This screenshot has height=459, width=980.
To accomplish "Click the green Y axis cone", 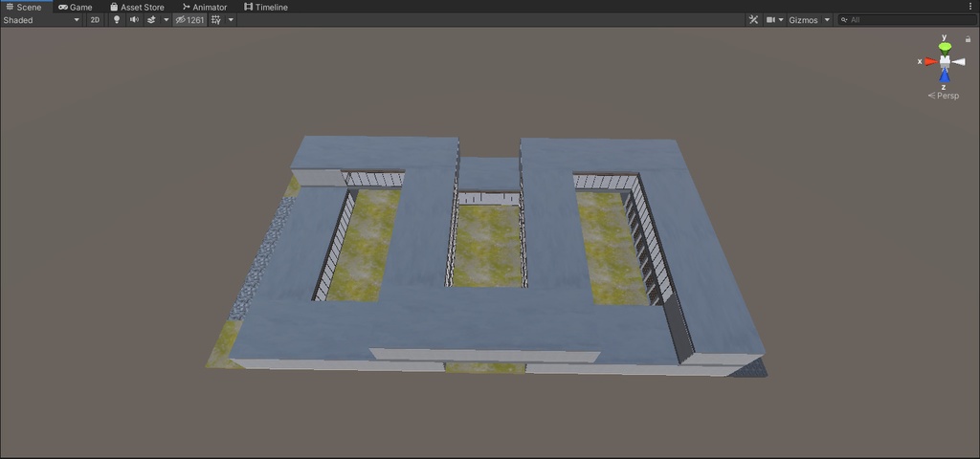I will [945, 48].
